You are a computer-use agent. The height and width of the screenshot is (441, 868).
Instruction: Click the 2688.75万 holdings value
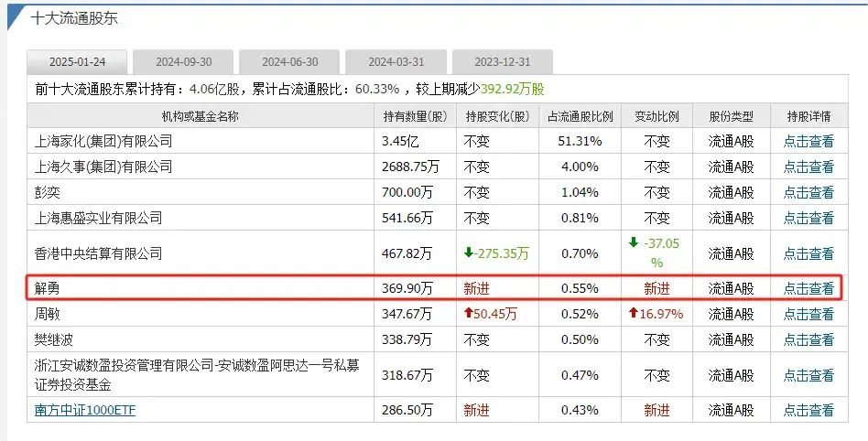click(410, 167)
